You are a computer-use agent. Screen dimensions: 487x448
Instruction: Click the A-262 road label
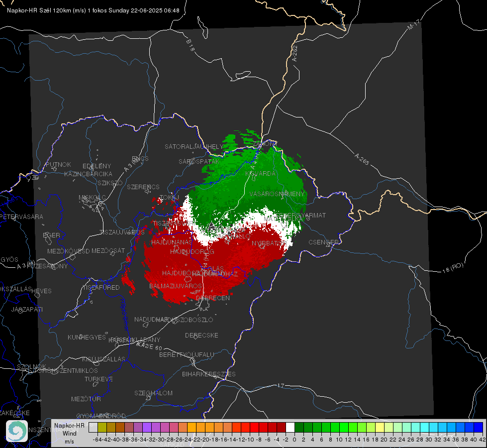click(x=295, y=53)
